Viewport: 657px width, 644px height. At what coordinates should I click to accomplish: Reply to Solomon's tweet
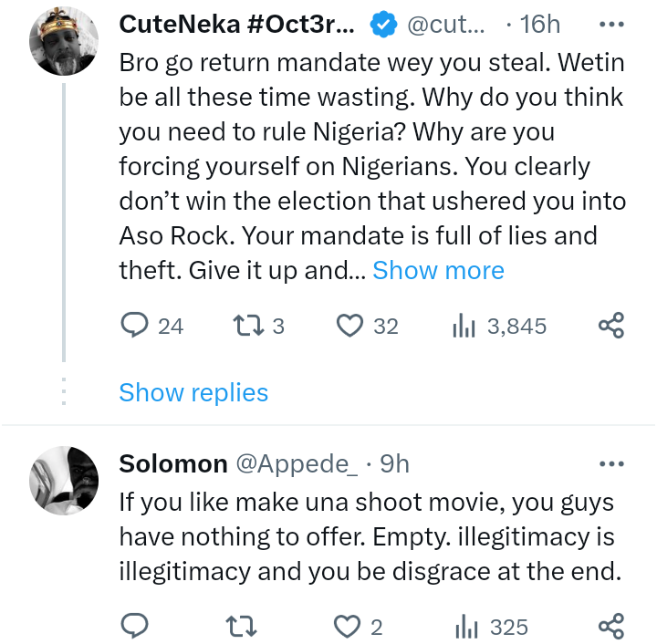(135, 627)
